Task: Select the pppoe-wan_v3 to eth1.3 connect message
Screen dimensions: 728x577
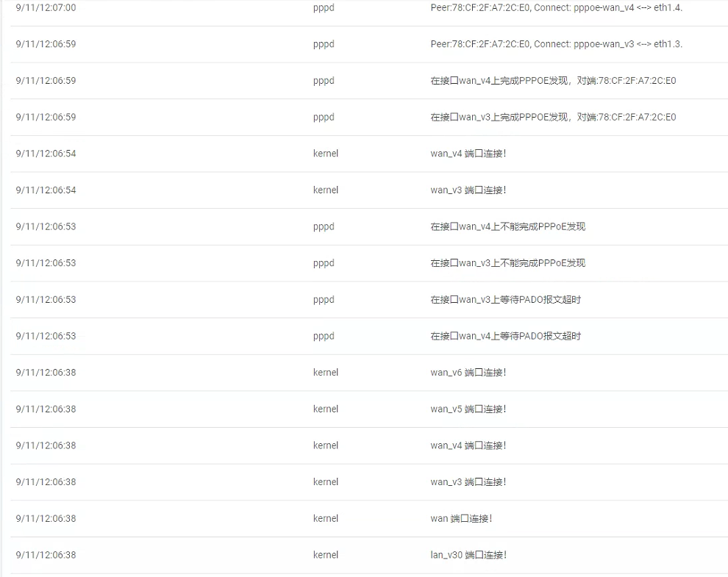Action: click(556, 44)
